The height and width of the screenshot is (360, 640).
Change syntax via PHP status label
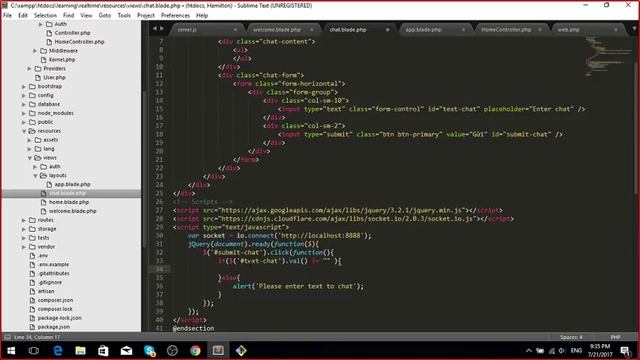click(x=616, y=337)
